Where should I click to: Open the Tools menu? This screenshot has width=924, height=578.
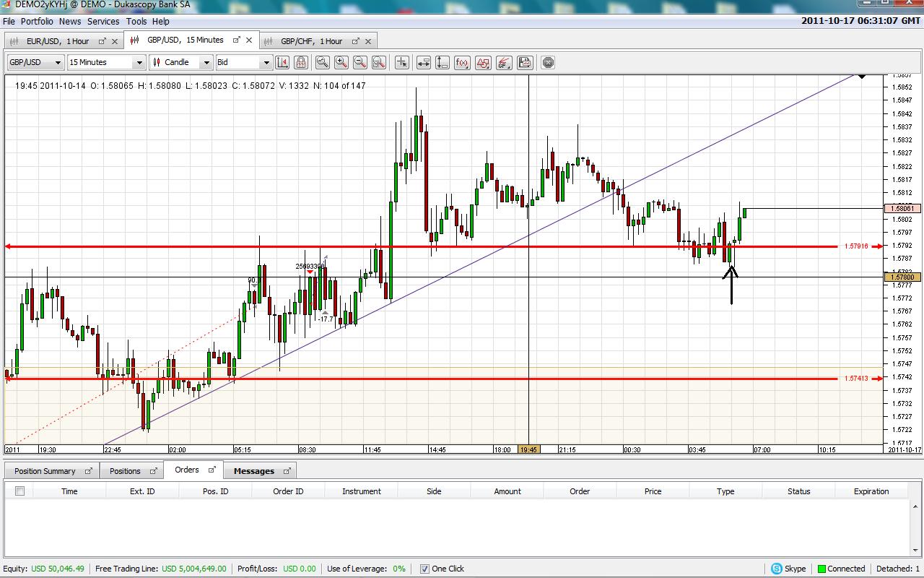[x=136, y=22]
